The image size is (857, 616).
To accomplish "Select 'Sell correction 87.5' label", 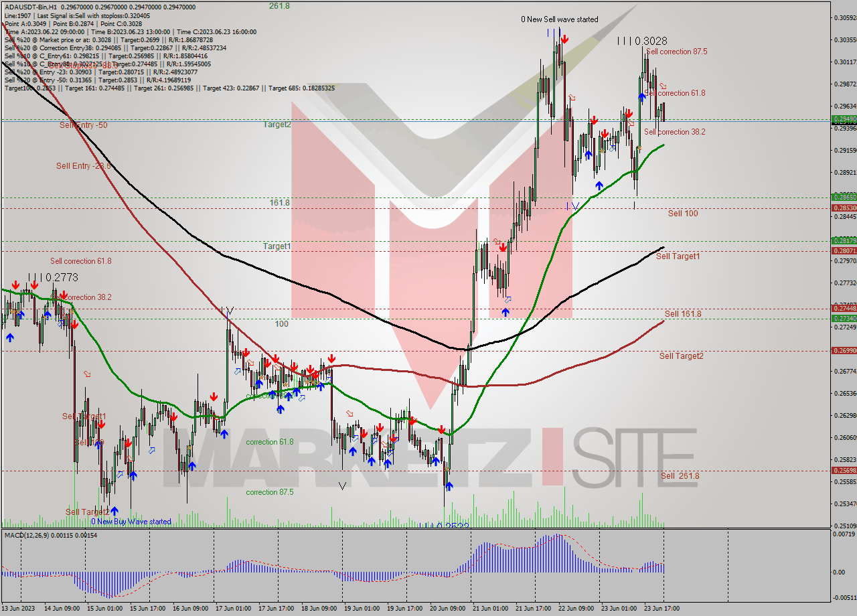I will tap(677, 52).
